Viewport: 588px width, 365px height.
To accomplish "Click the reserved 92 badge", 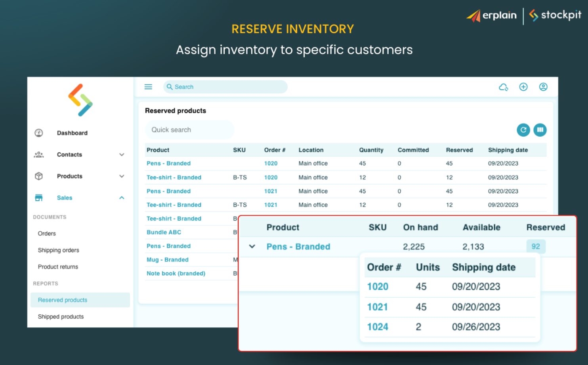I will (536, 246).
